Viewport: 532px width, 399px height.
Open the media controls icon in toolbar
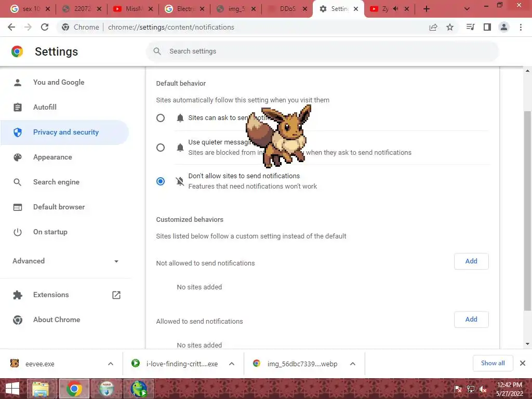tap(470, 27)
